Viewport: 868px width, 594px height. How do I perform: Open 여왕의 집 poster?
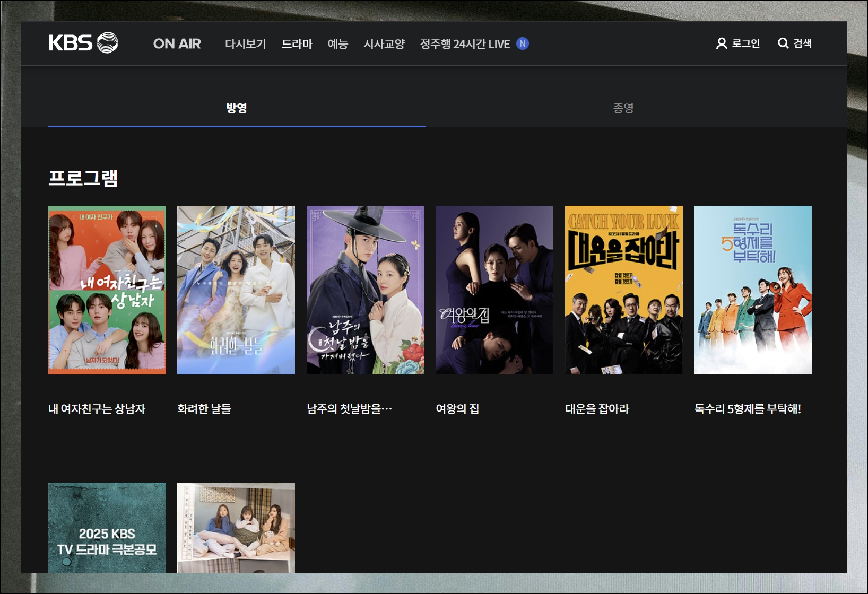click(x=494, y=290)
